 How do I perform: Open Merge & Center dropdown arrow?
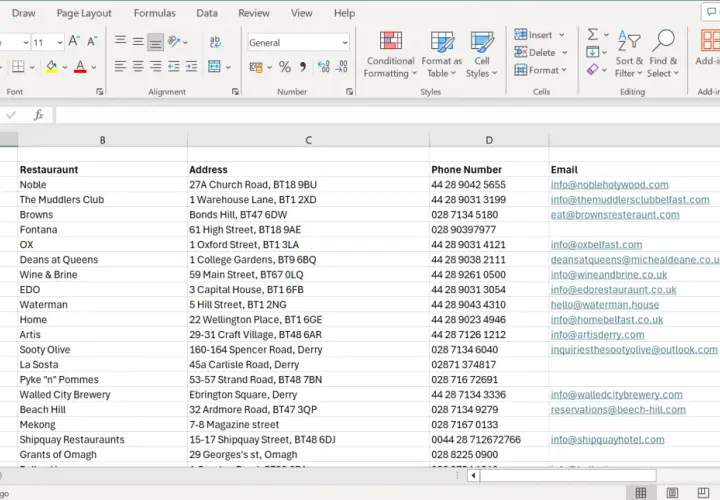[x=228, y=67]
